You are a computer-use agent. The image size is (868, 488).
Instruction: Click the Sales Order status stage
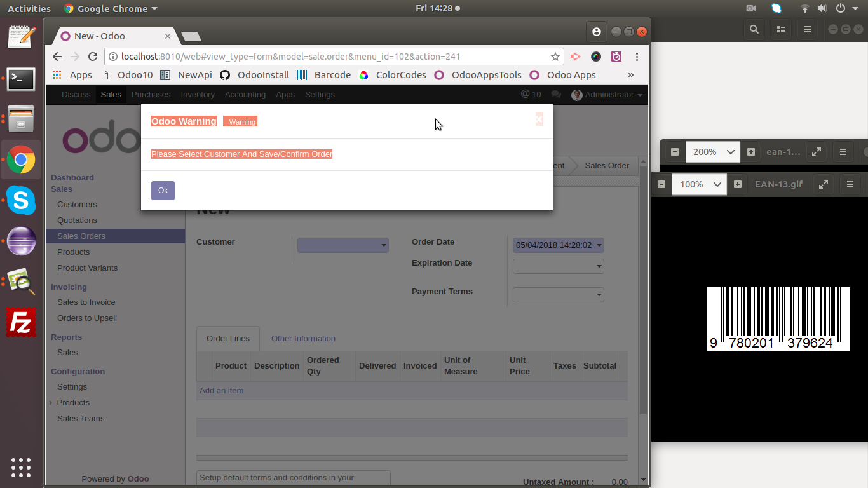(607, 166)
